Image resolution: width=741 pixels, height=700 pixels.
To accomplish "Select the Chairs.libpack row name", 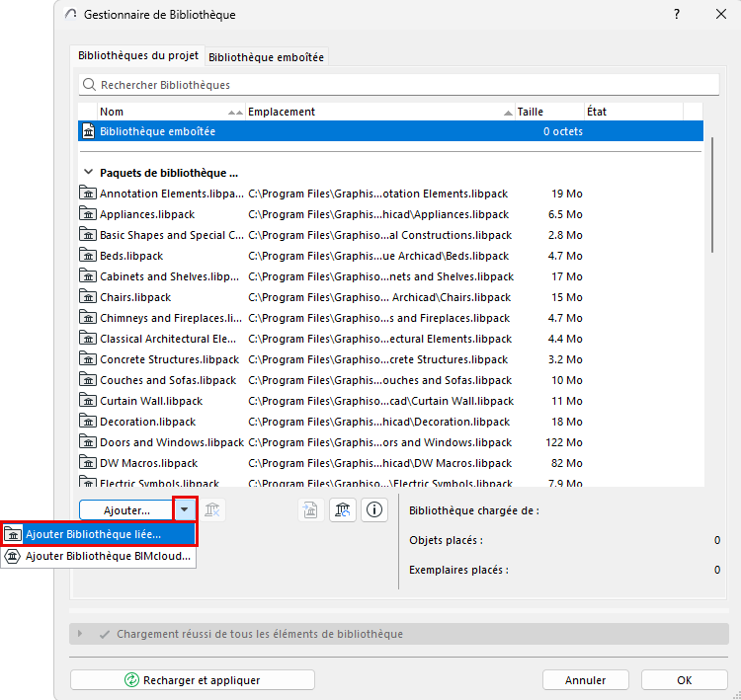I will (x=135, y=297).
